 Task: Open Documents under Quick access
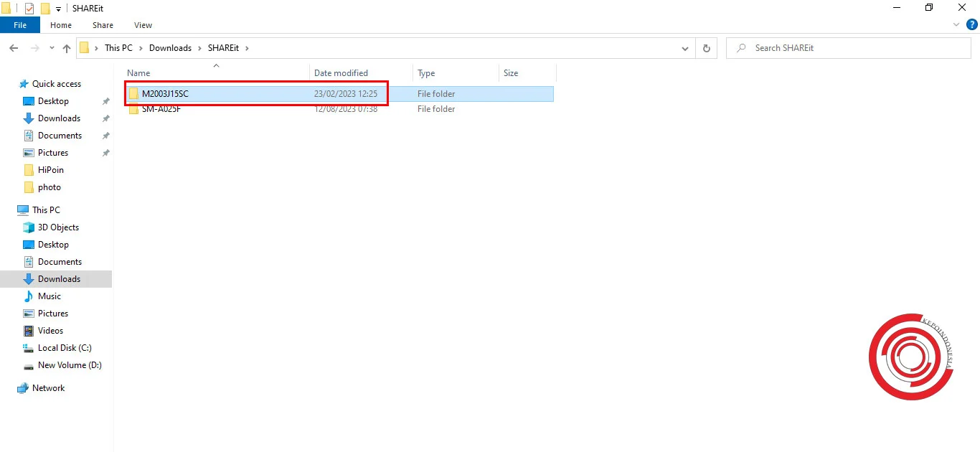(x=60, y=136)
